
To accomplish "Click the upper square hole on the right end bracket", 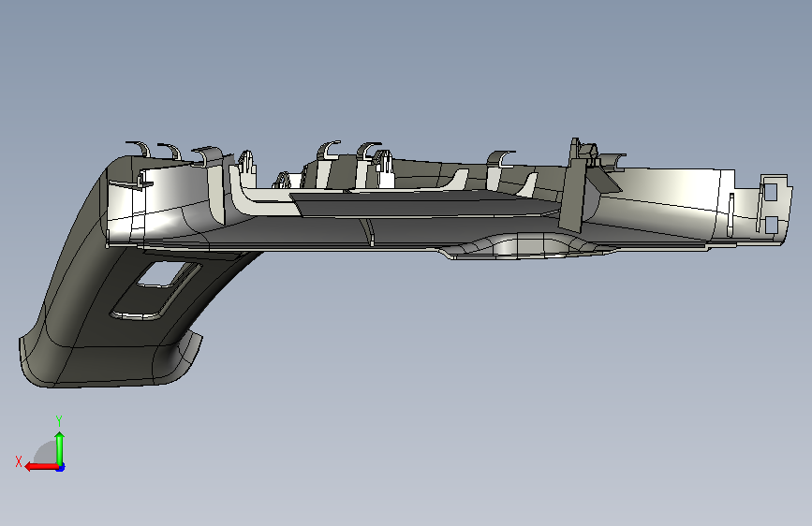I will click(770, 192).
